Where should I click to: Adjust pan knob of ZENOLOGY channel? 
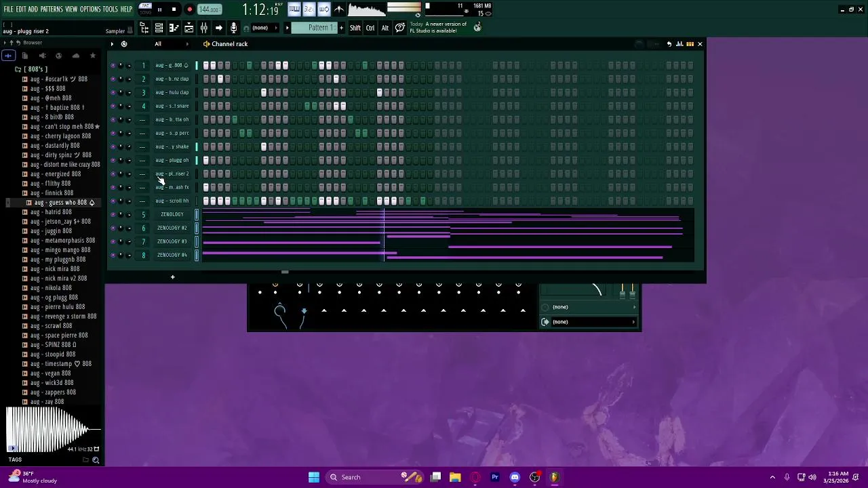121,215
